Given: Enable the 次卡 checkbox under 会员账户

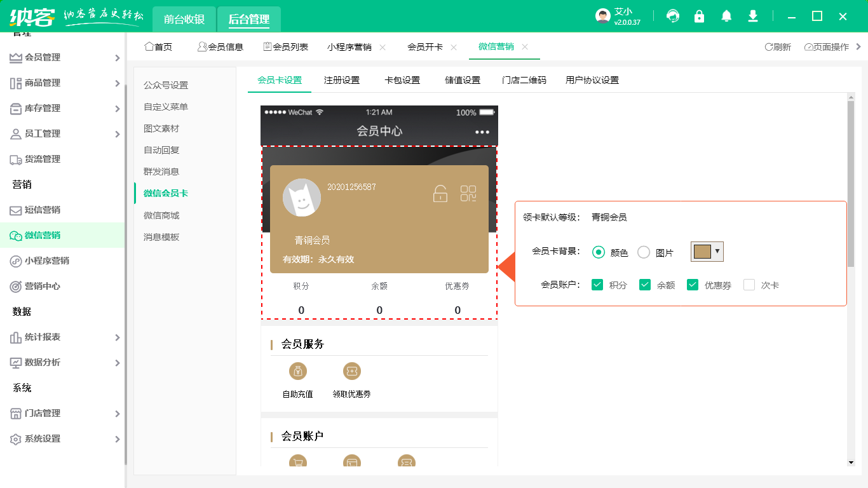Looking at the screenshot, I should 749,285.
